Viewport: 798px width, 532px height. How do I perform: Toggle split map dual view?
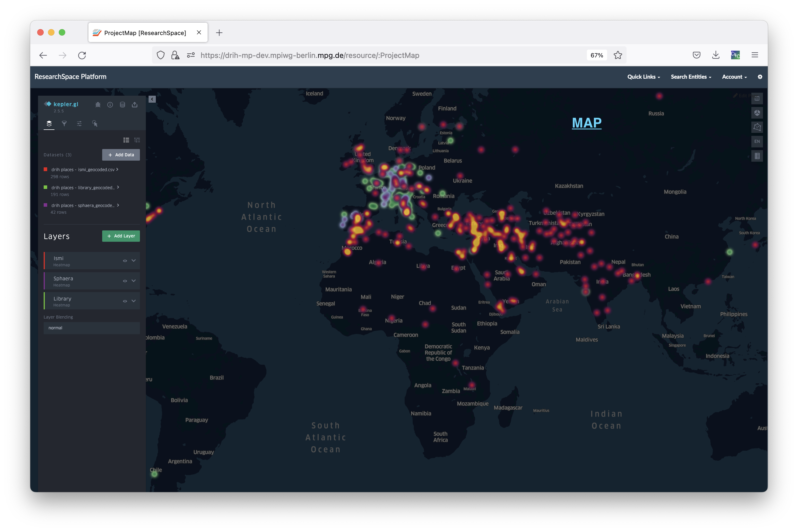[757, 99]
